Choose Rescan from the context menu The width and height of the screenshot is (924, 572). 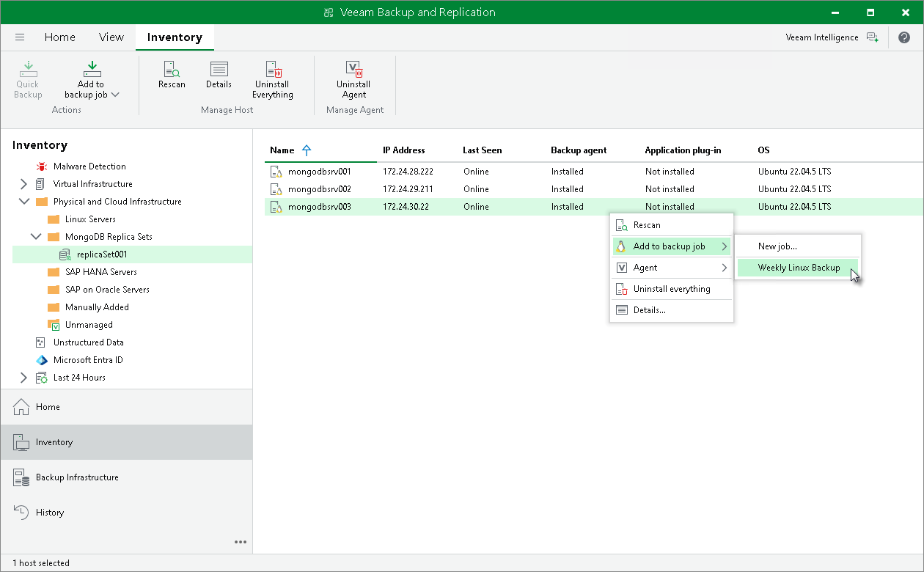672,225
